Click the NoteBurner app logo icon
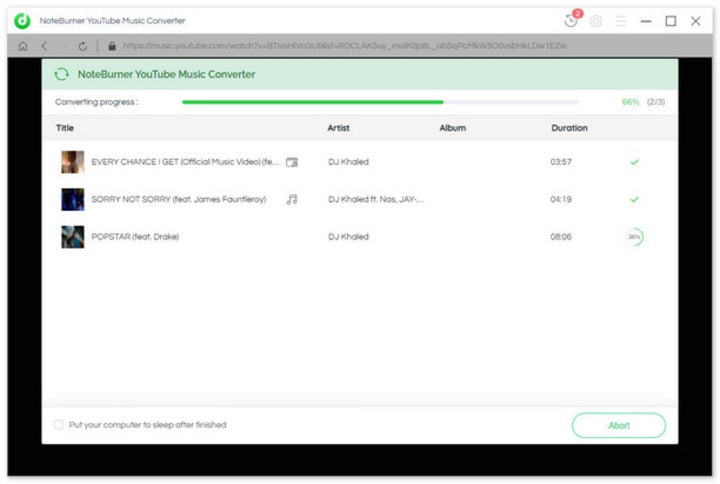This screenshot has height=484, width=720. pyautogui.click(x=22, y=21)
